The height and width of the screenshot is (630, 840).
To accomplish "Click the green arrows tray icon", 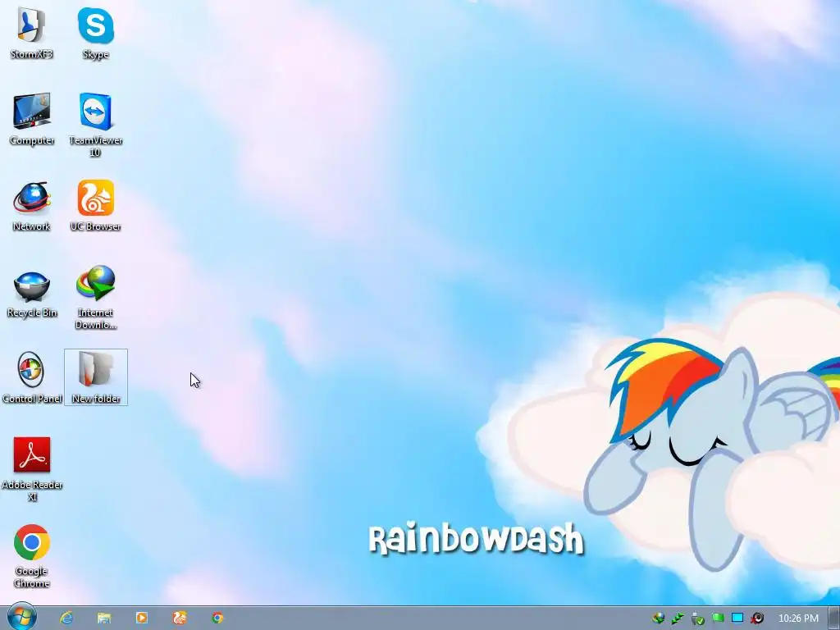I will (x=678, y=619).
